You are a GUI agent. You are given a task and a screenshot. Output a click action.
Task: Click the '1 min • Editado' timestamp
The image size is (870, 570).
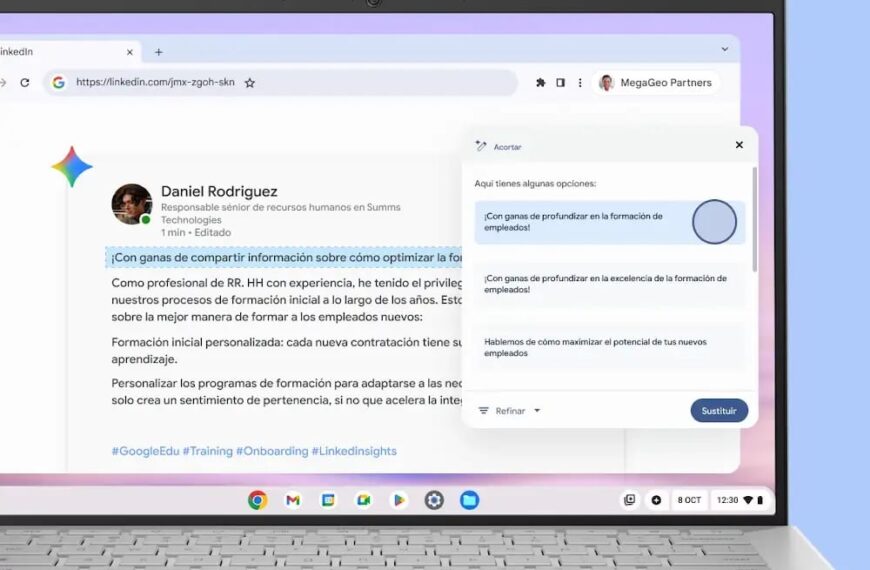196,233
